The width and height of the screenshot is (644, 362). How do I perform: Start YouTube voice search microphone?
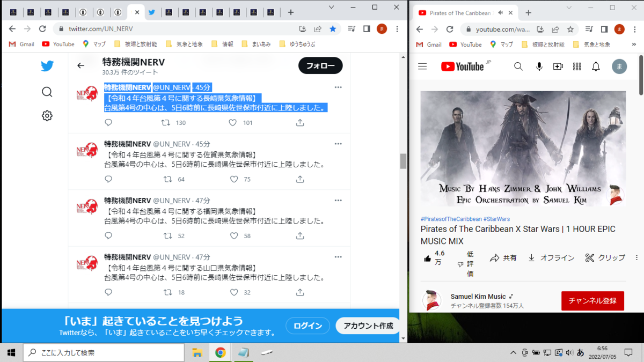(539, 67)
